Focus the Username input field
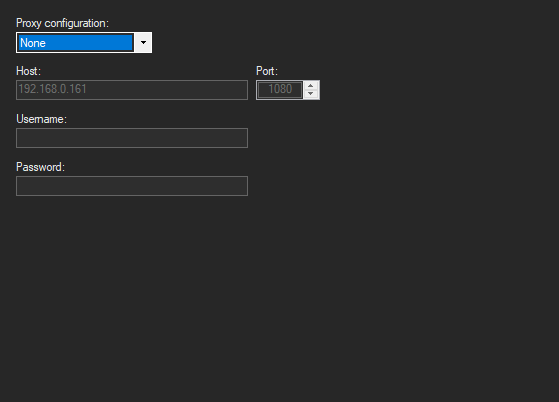 point(132,138)
